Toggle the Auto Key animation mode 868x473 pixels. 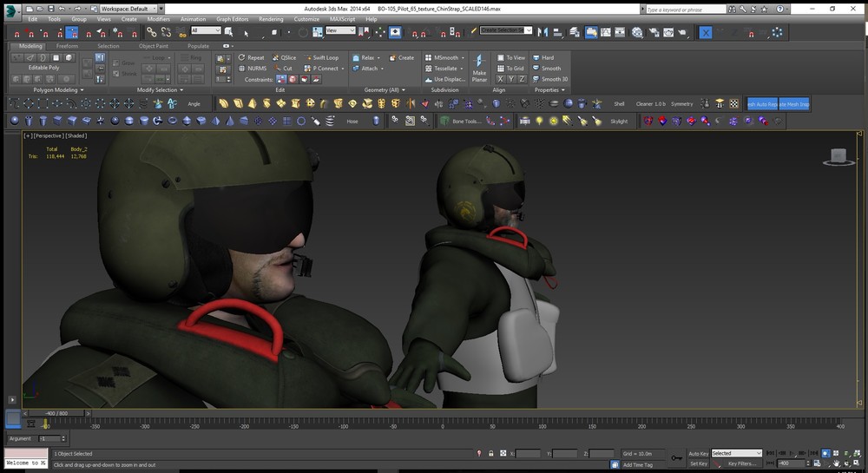pyautogui.click(x=698, y=453)
